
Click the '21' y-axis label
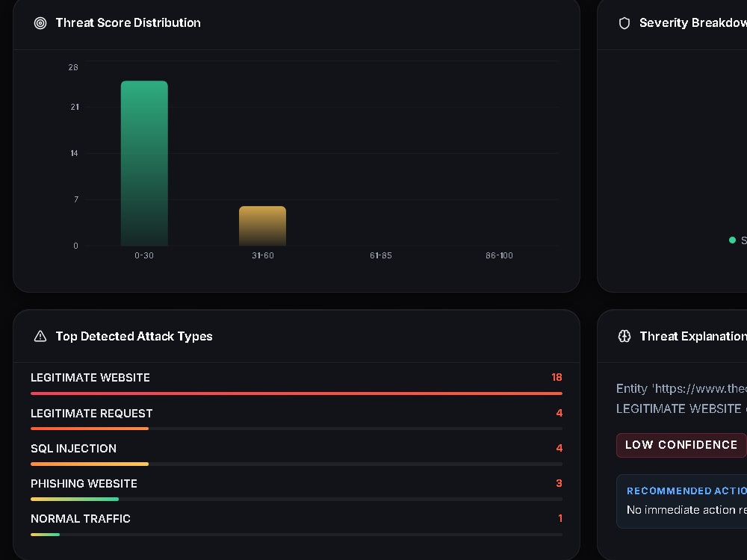pos(75,107)
